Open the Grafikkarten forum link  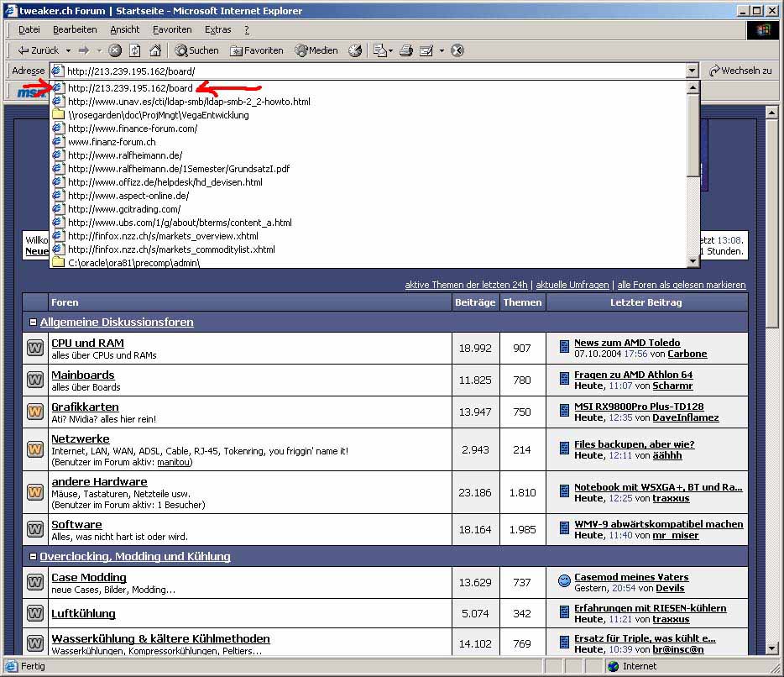pyautogui.click(x=85, y=407)
